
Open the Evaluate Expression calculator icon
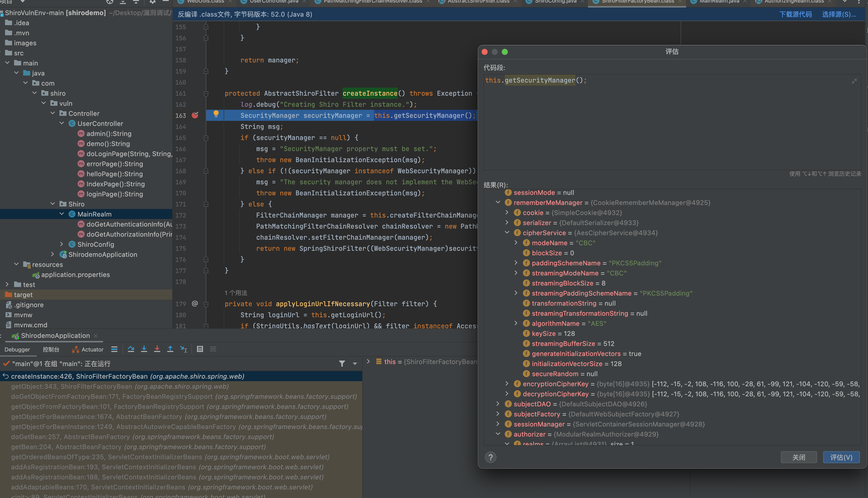(200, 349)
